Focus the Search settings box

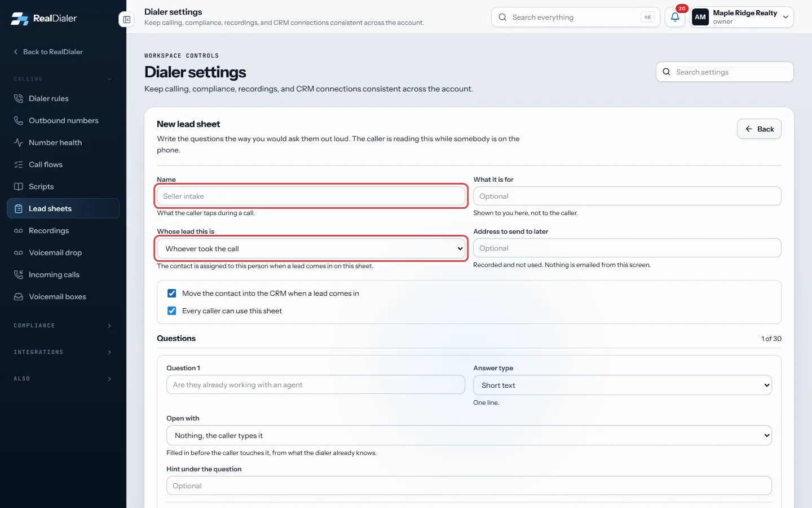725,72
